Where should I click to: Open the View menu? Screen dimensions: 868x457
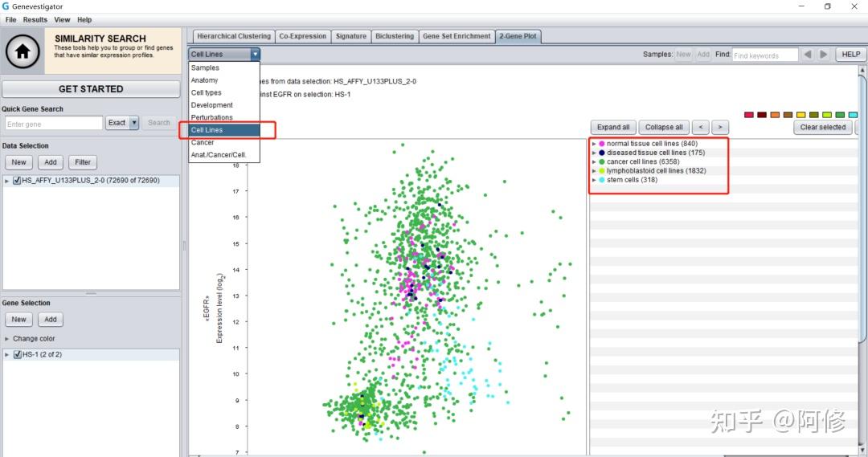pos(62,19)
